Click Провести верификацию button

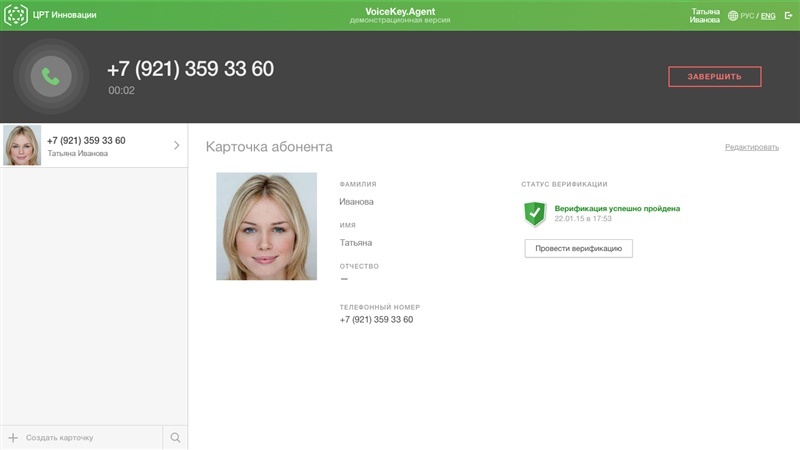click(579, 248)
